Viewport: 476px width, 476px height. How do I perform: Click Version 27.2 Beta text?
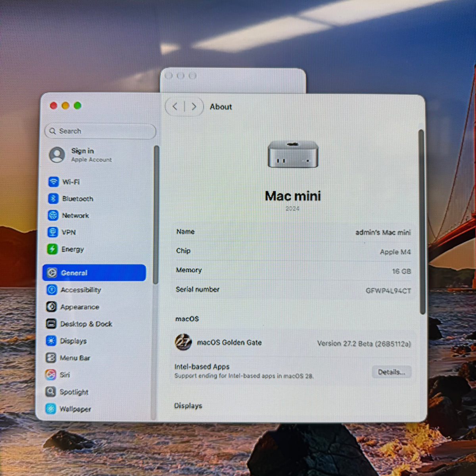click(364, 344)
